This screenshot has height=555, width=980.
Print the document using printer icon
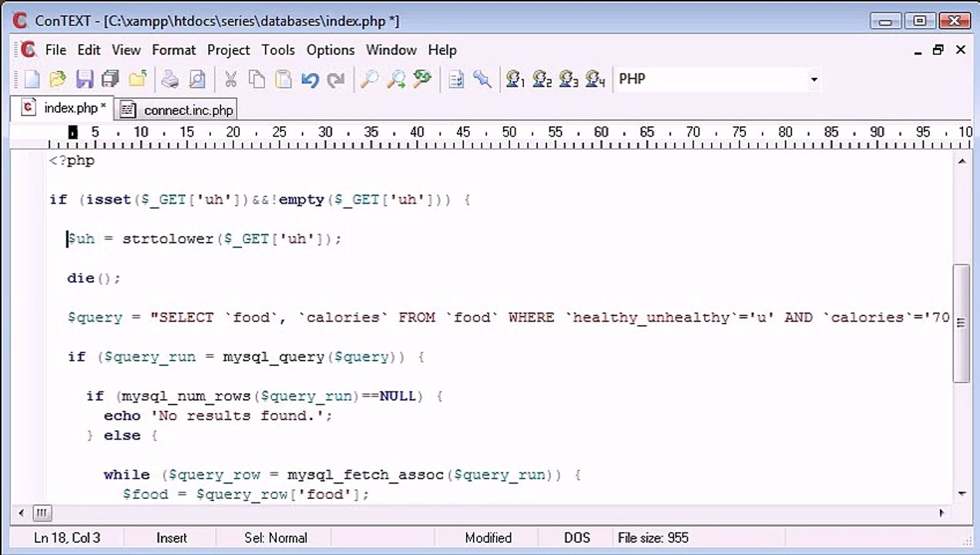170,79
